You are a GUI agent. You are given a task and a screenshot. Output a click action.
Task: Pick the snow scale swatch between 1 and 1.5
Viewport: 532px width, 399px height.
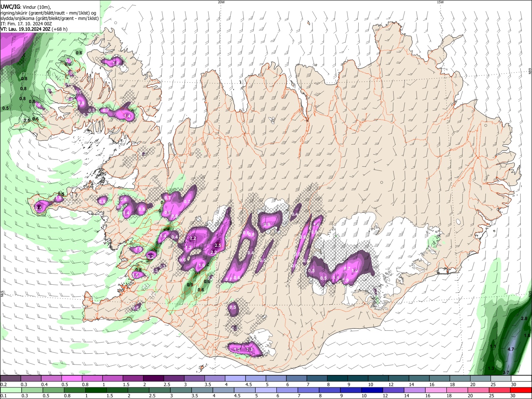112,378
